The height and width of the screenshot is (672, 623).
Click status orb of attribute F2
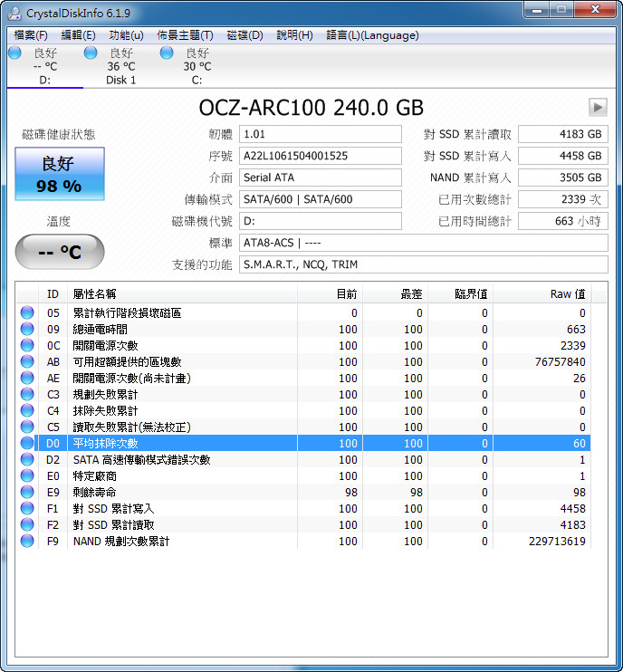pyautogui.click(x=27, y=524)
